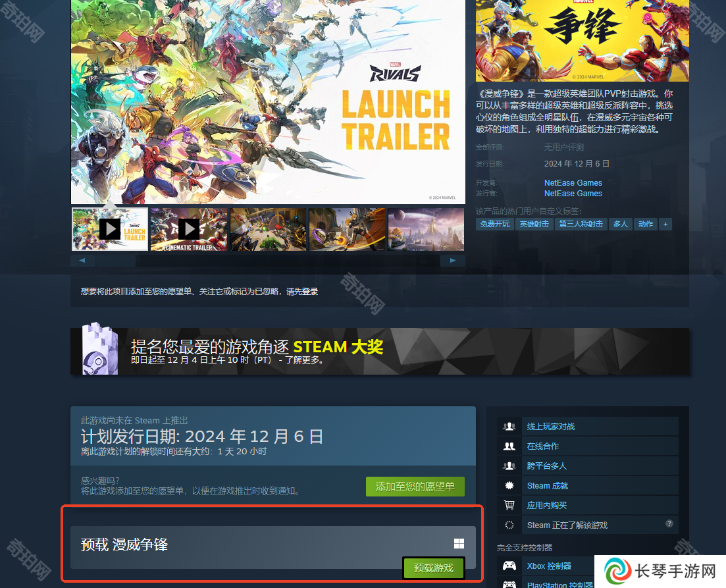Open the Steam 成就 feature link
This screenshot has width=726, height=588.
[x=547, y=485]
